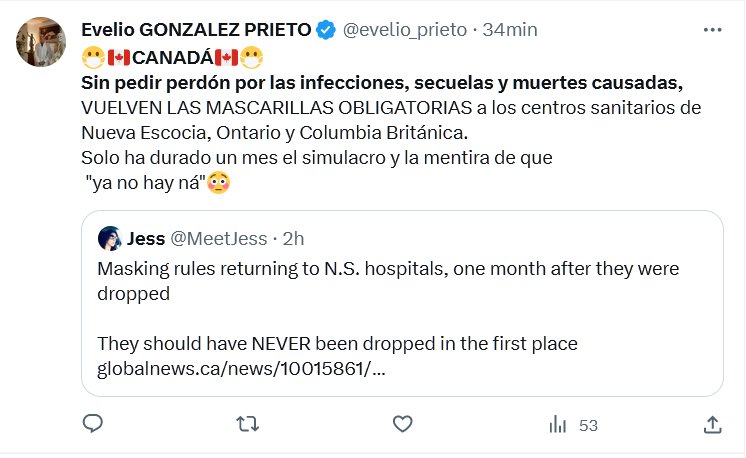Repost this tweet using the retweet icon
The height and width of the screenshot is (458, 746).
246,424
